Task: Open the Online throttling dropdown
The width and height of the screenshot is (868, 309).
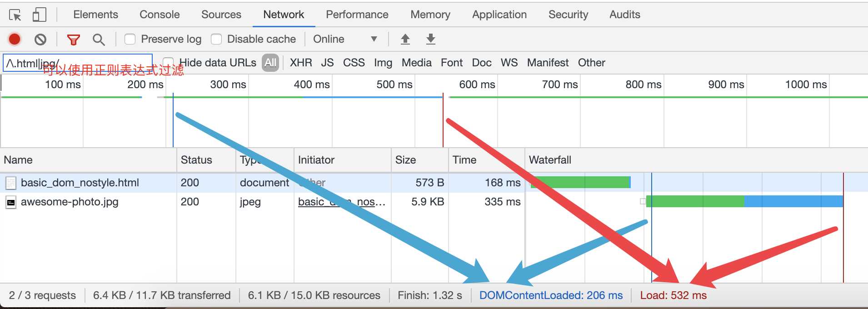Action: click(345, 40)
